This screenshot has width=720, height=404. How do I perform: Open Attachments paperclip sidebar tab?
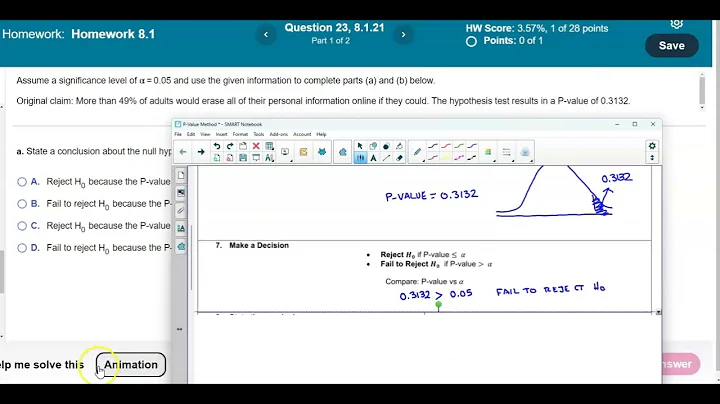(x=181, y=210)
